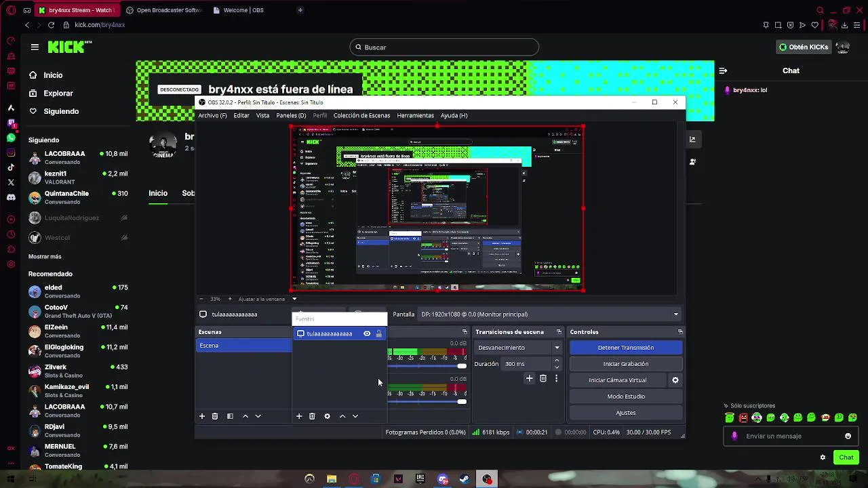Move scene down in Escenas panel
Viewport: 868px width, 488px height.
(x=258, y=416)
